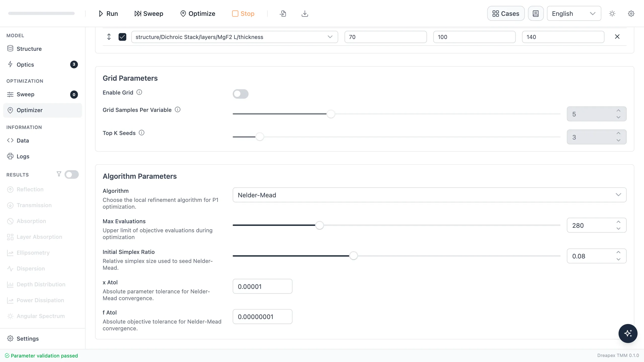This screenshot has height=362, width=644.
Task: Open Power Dissipation results item
Action: tap(43, 300)
